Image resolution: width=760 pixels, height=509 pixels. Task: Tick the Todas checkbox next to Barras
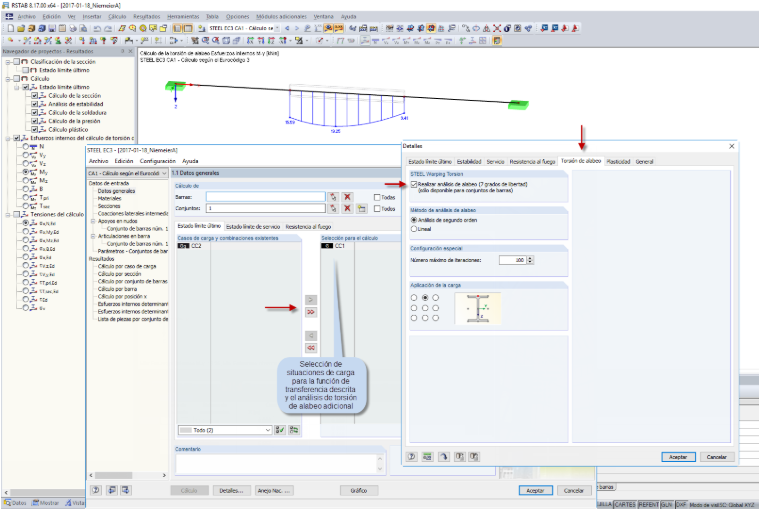(x=377, y=197)
